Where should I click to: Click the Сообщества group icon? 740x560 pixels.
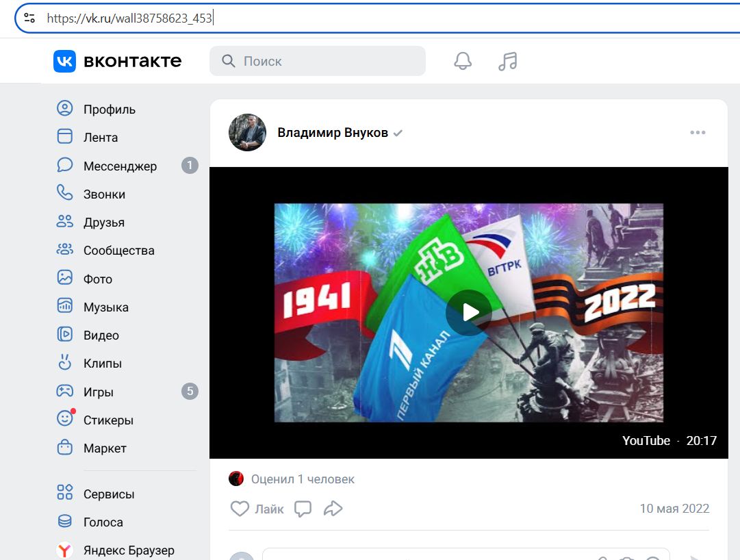click(x=64, y=249)
